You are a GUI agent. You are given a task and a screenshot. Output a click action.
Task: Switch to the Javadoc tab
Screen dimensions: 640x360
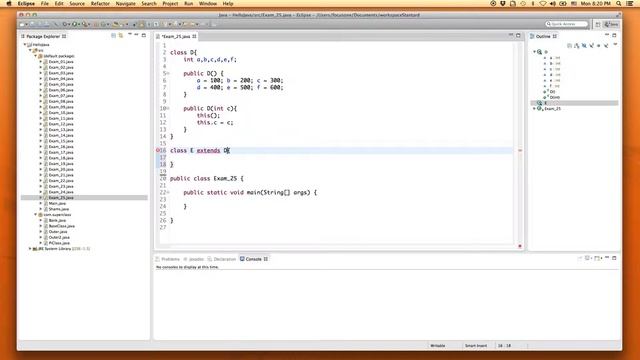[193, 259]
